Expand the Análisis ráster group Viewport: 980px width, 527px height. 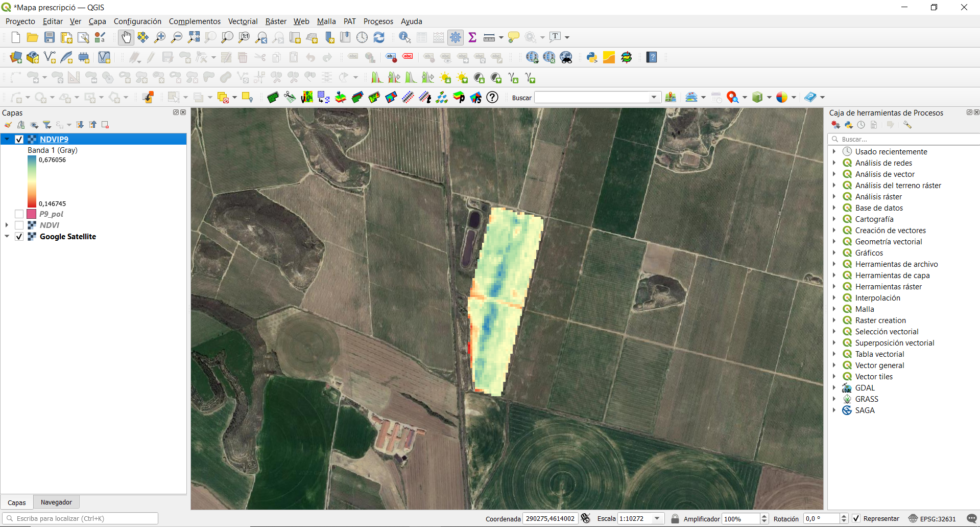[x=834, y=197]
